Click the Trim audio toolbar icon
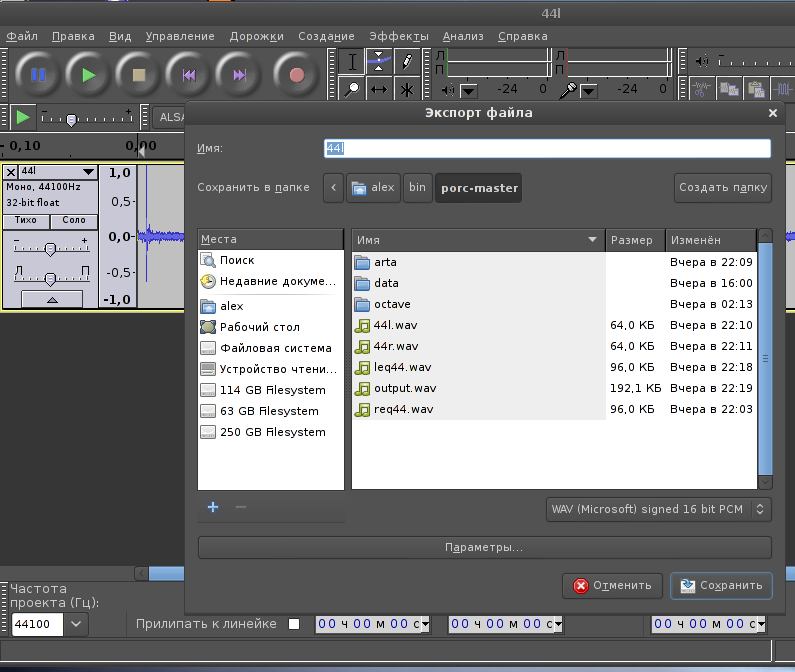 (x=702, y=89)
